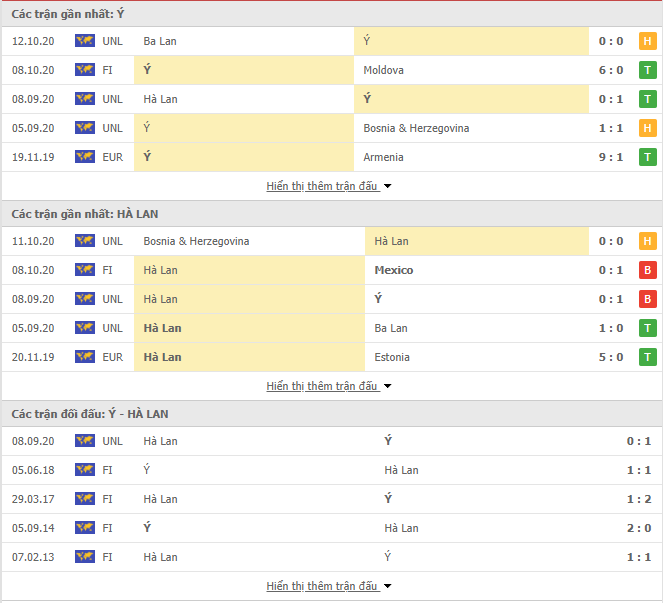Open the Moldova team link
Screen dimensions: 663x603
tap(384, 70)
